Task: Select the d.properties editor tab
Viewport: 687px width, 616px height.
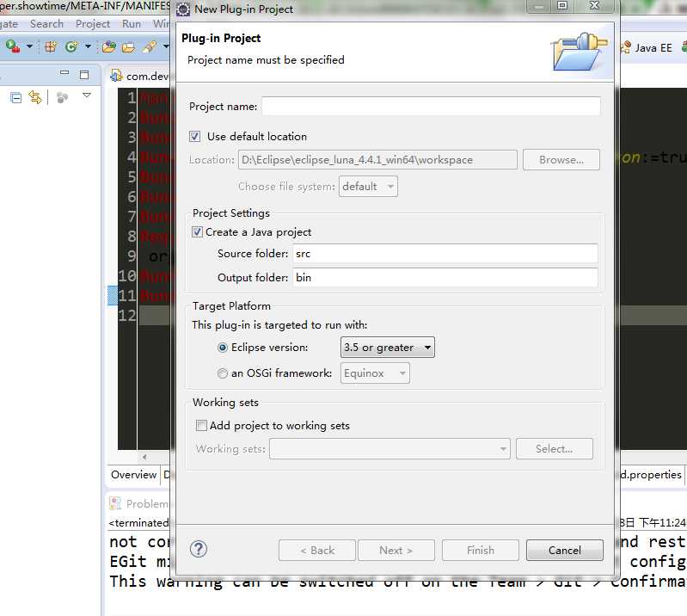Action: [652, 475]
